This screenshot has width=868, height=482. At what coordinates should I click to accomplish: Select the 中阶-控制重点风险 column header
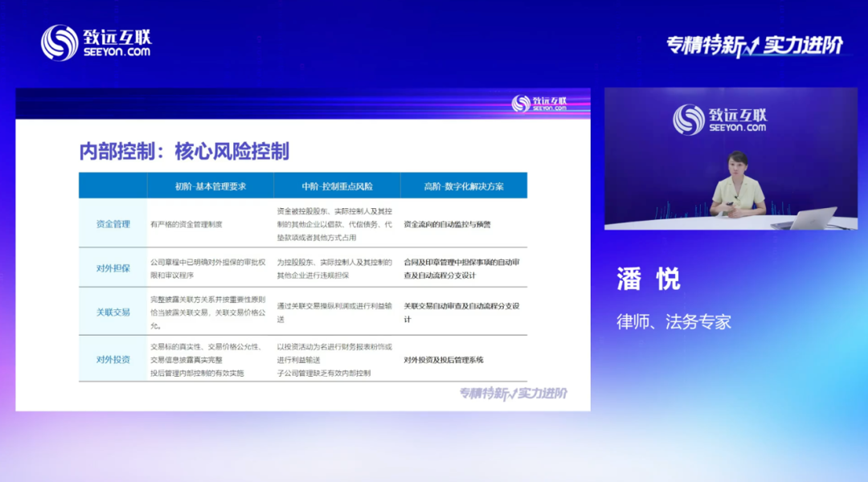tap(337, 186)
